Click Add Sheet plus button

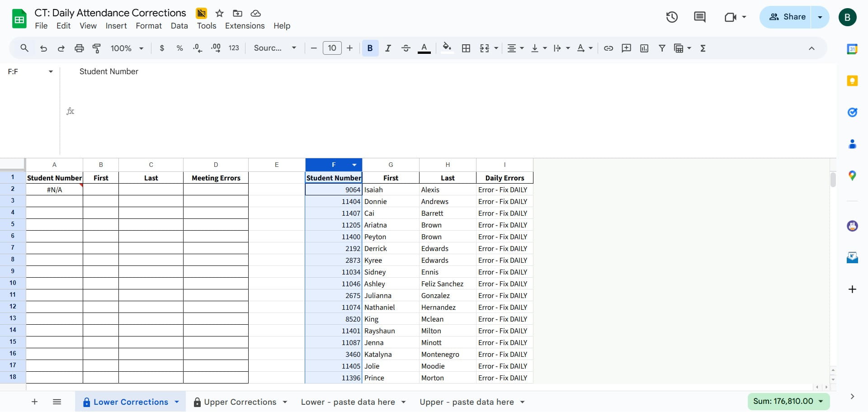pos(34,402)
